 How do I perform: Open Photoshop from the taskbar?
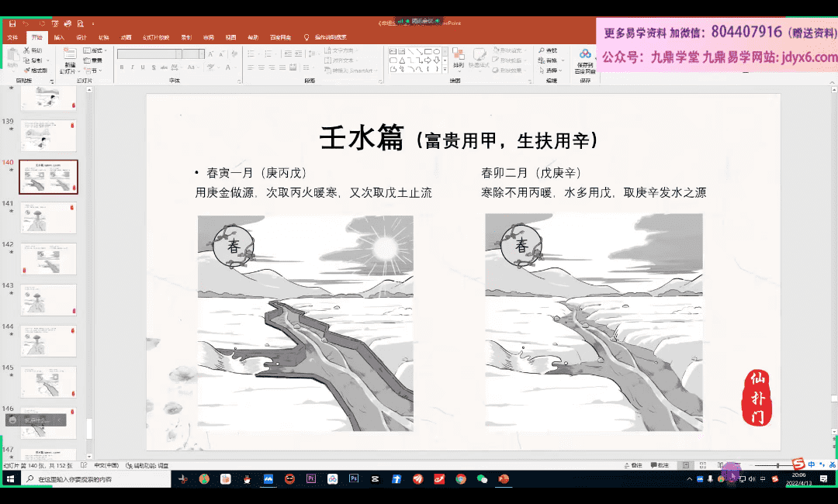(353, 479)
